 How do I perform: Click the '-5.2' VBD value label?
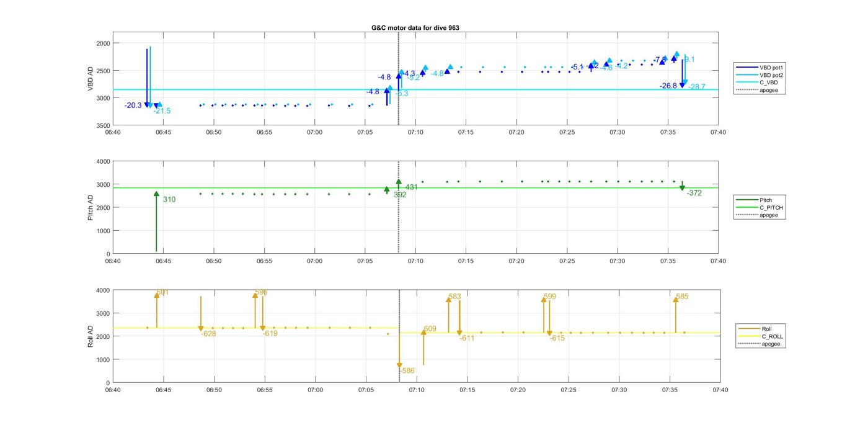(x=413, y=78)
